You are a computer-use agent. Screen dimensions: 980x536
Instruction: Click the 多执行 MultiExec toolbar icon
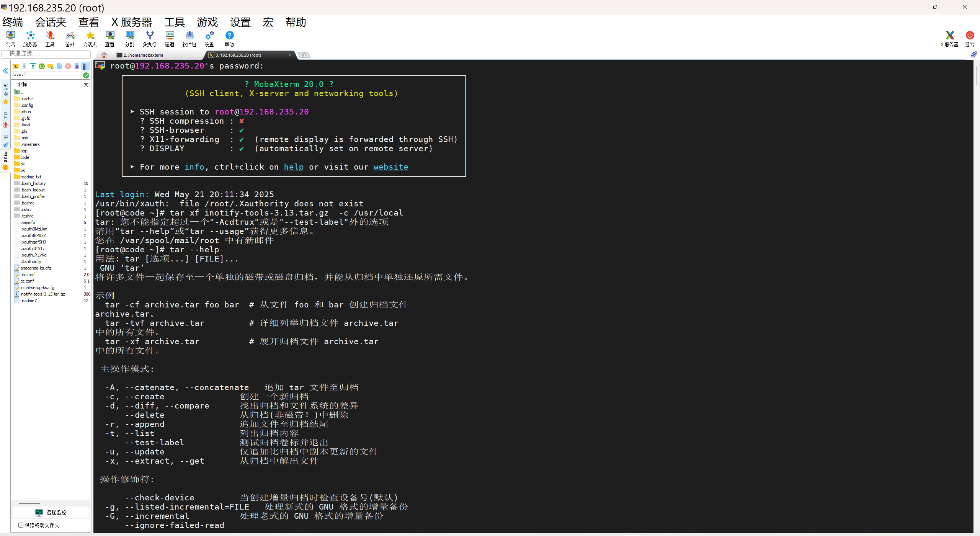click(149, 39)
